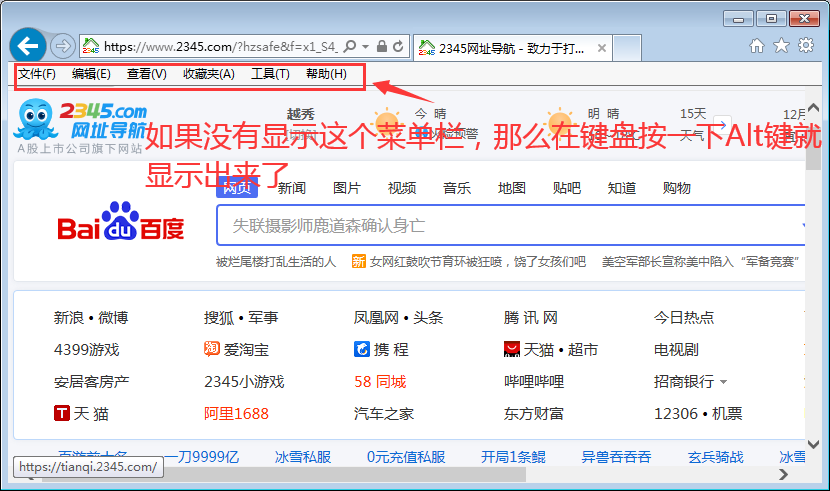The height and width of the screenshot is (491, 830).
Task: Click the security lock icon
Action: (x=381, y=47)
